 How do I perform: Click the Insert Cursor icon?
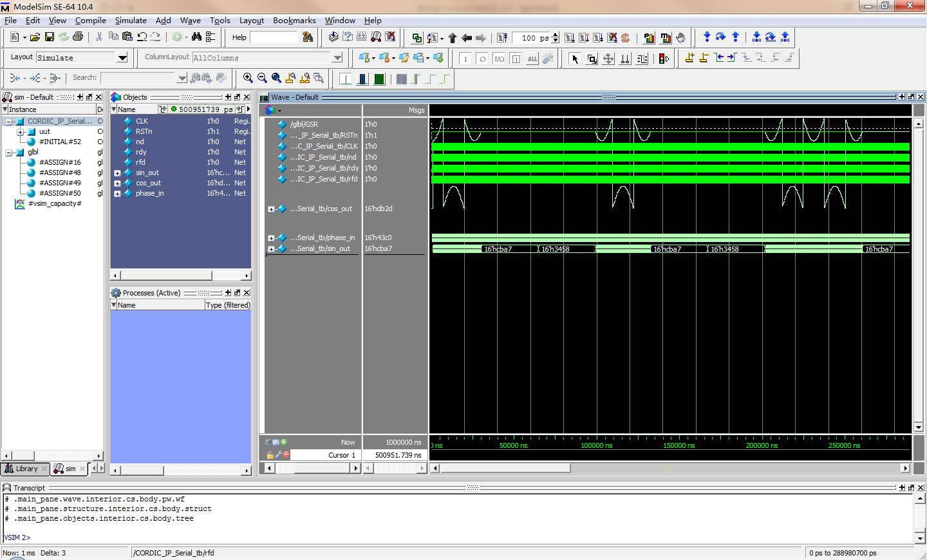tap(689, 58)
